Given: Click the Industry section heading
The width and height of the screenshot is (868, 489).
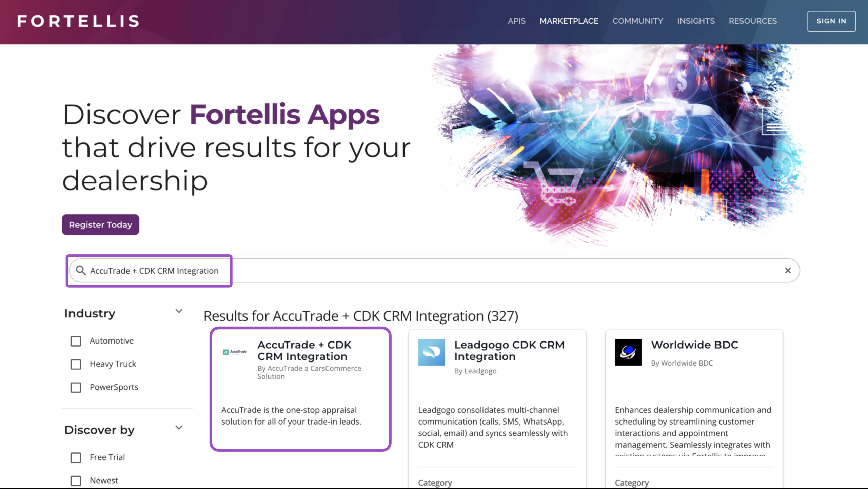Looking at the screenshot, I should 90,313.
